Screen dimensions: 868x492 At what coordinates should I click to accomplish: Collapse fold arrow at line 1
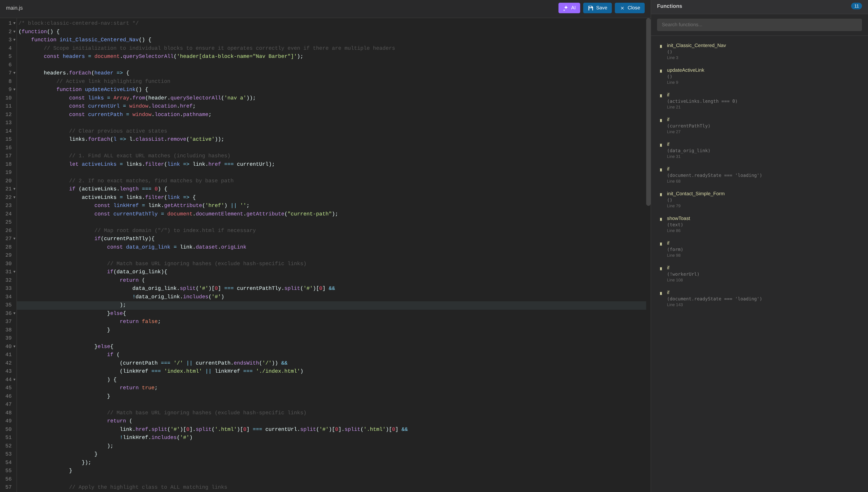(x=14, y=23)
